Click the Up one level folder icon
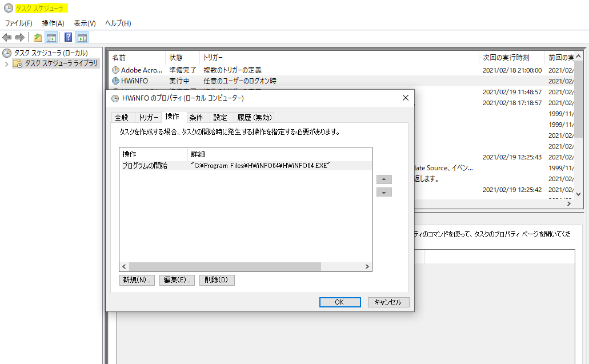This screenshot has width=589, height=364. pos(38,37)
